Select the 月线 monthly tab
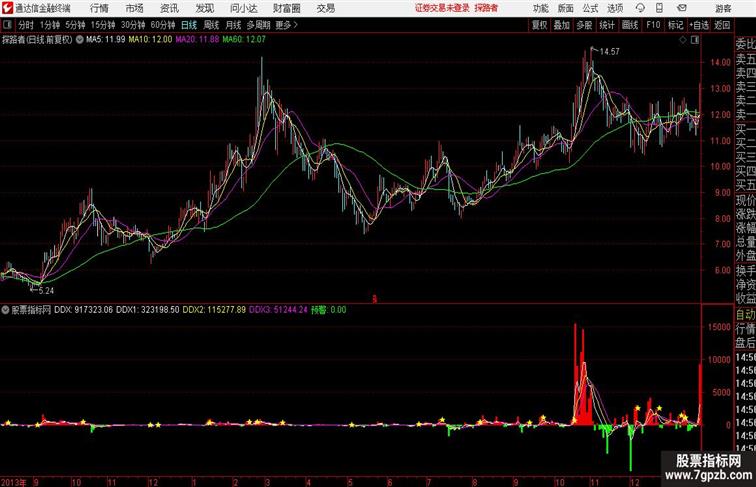The image size is (756, 487). pyautogui.click(x=233, y=25)
